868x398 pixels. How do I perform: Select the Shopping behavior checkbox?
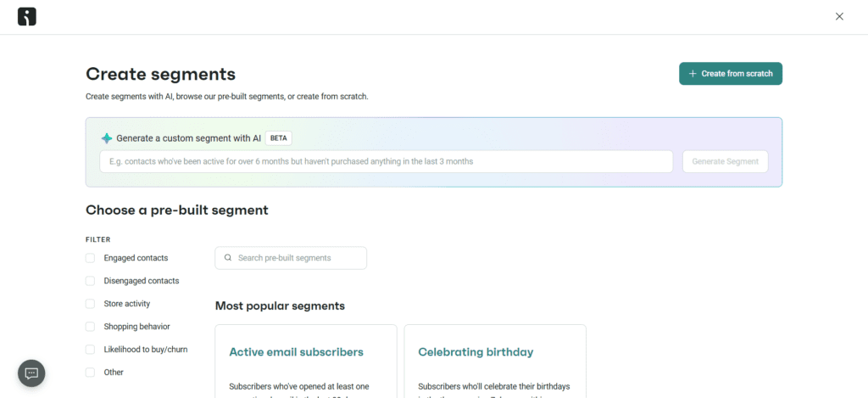pos(90,327)
